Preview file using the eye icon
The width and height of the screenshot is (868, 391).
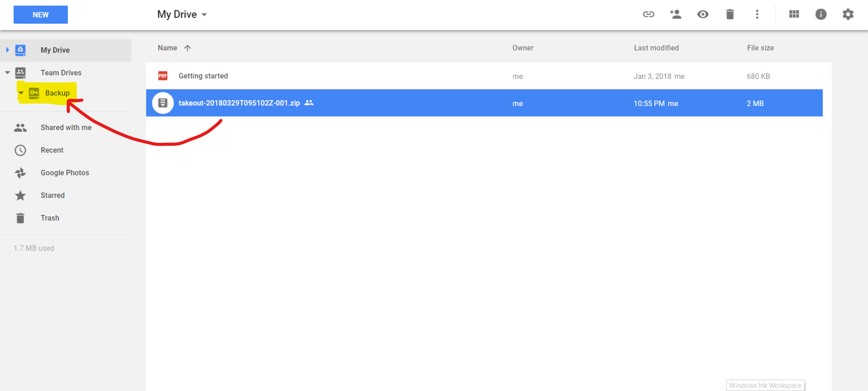(x=703, y=15)
